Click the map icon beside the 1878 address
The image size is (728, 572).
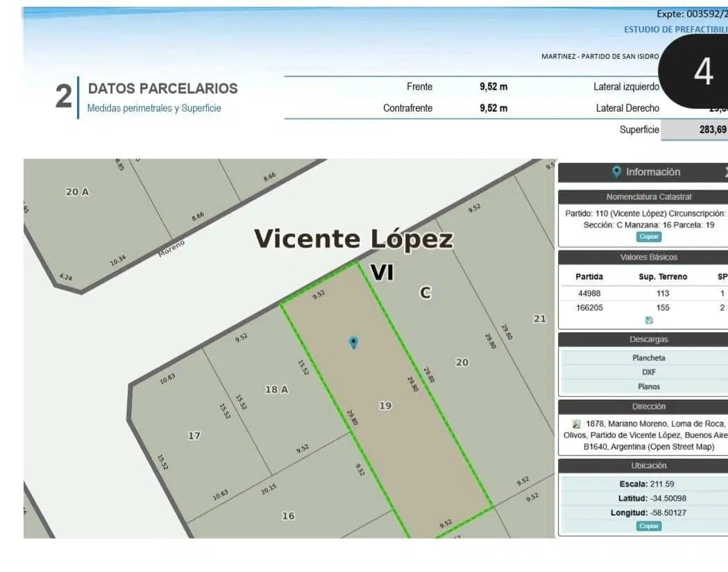(x=577, y=424)
